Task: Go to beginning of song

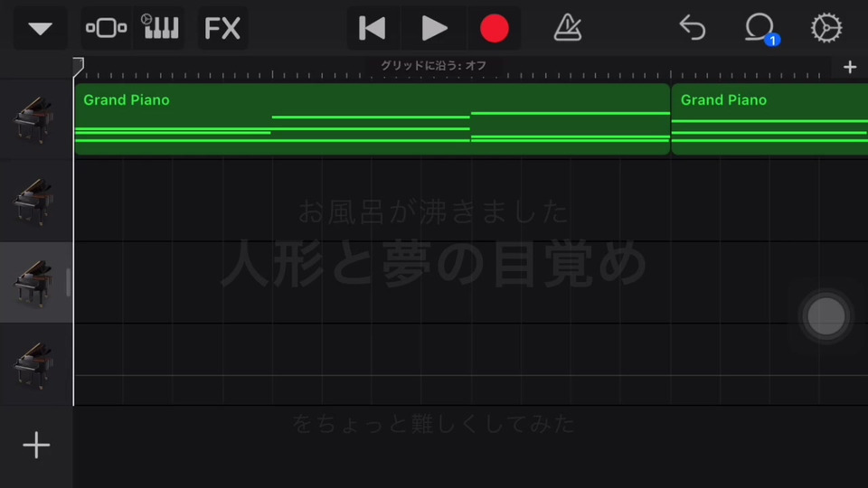Action: (x=373, y=28)
